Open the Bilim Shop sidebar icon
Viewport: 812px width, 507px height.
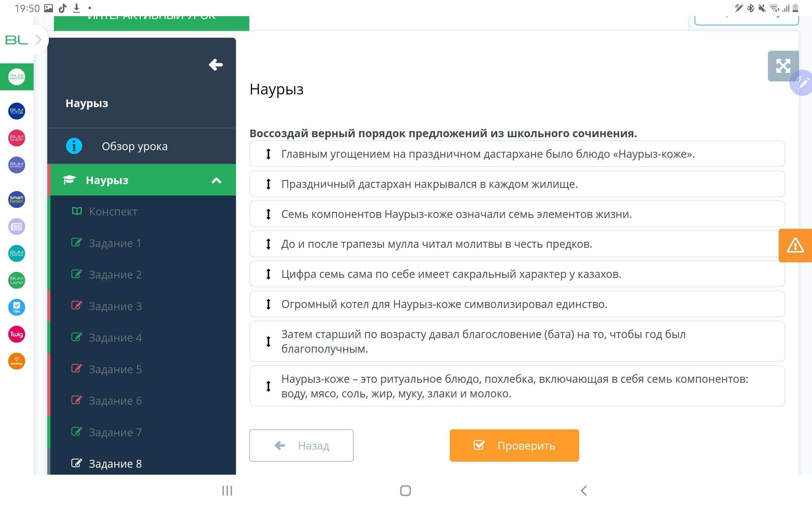pos(16,138)
